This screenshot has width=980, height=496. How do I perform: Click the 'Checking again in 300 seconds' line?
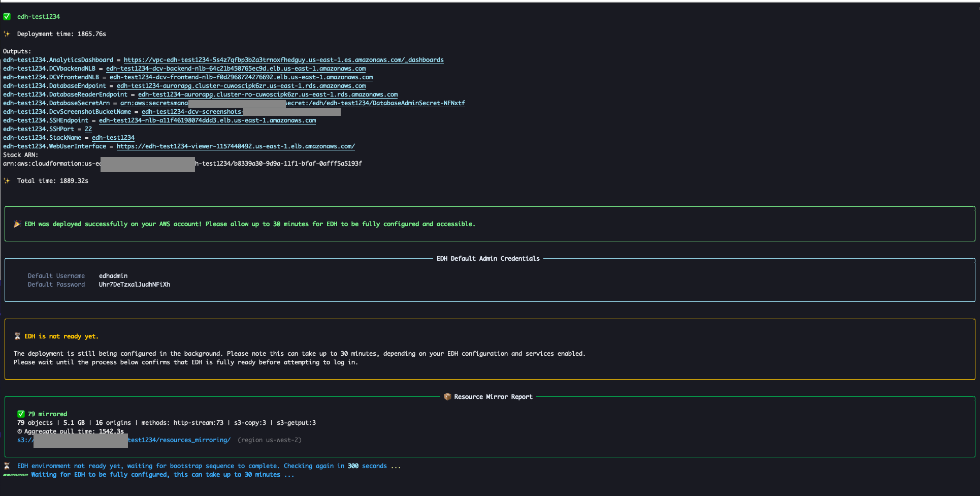pos(209,466)
